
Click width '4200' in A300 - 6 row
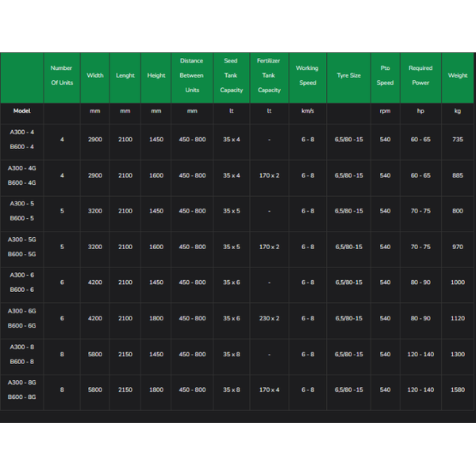click(95, 282)
